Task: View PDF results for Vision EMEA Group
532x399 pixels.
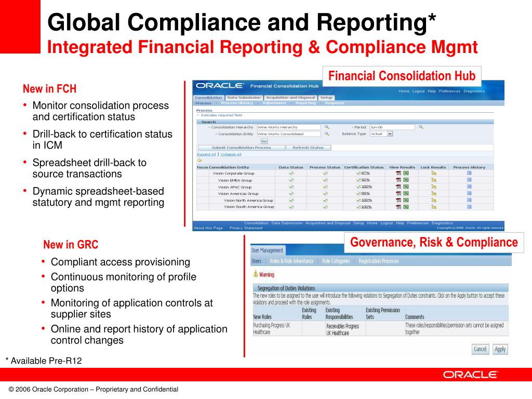Action: (x=398, y=180)
